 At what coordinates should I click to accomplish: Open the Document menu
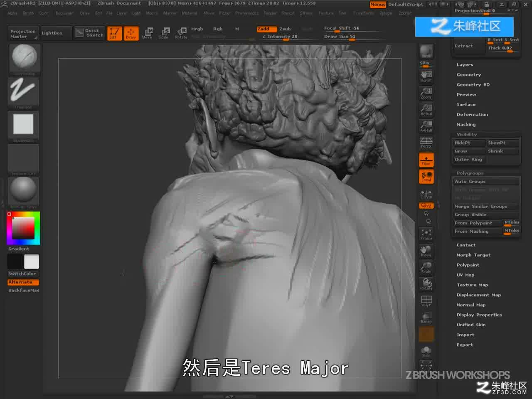pyautogui.click(x=64, y=13)
